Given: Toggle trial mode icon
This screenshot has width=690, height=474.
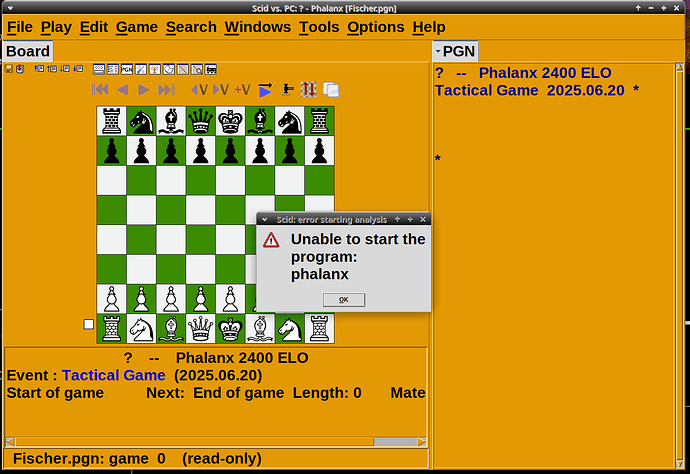Looking at the screenshot, I should tap(288, 90).
